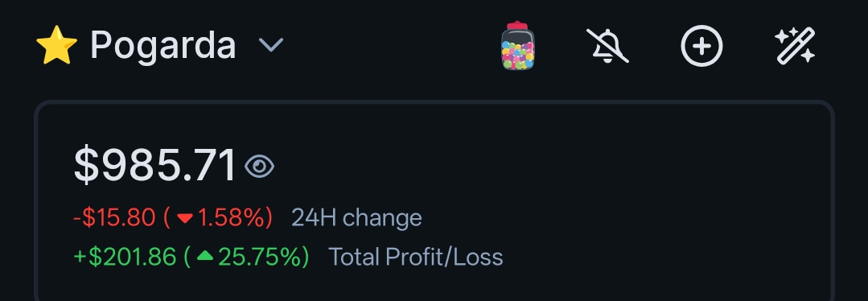This screenshot has width=868, height=301.
Task: Click the green up-triangle indicator
Action: coord(205,256)
